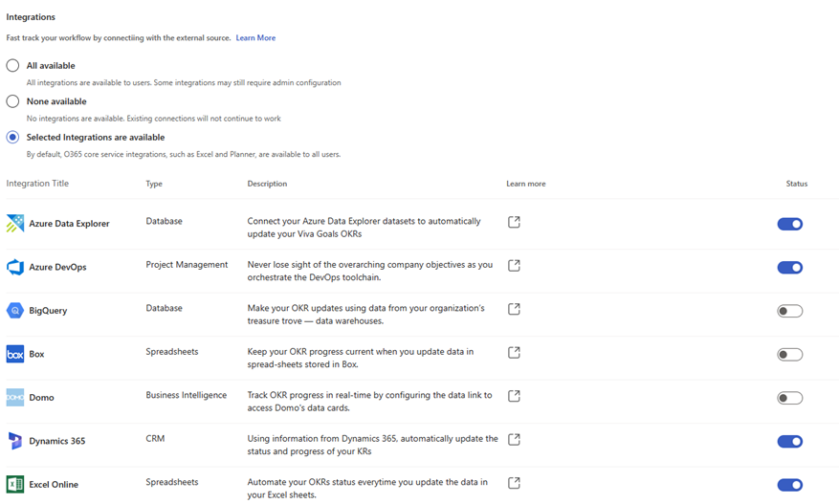Viewport: 839px width, 504px height.
Task: Click the Integrations page heading
Action: (x=31, y=17)
